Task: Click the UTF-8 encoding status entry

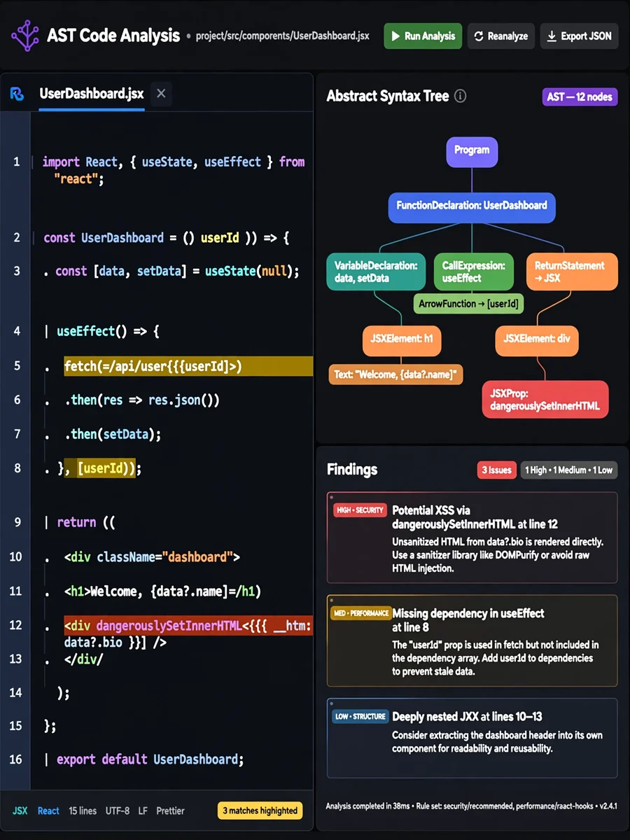Action: tap(118, 811)
